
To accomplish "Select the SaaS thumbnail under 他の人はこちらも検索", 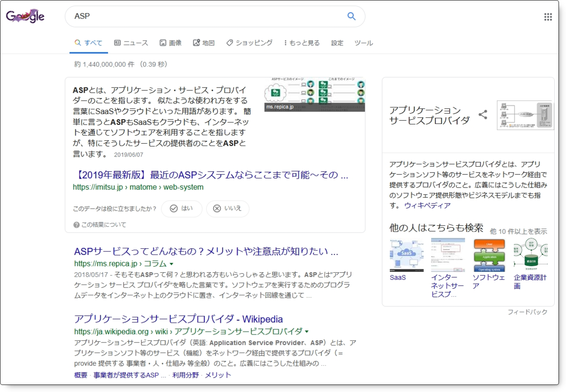I will point(407,253).
